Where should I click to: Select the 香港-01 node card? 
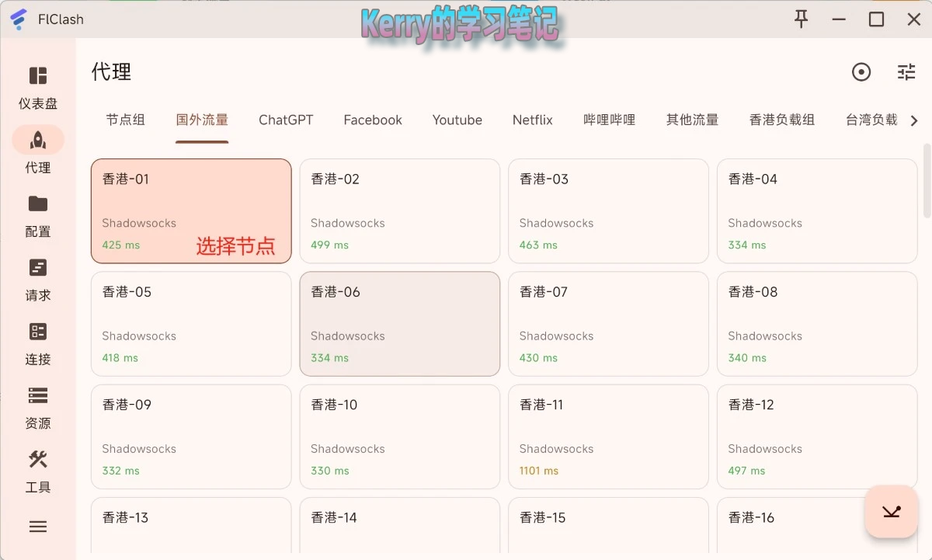191,211
